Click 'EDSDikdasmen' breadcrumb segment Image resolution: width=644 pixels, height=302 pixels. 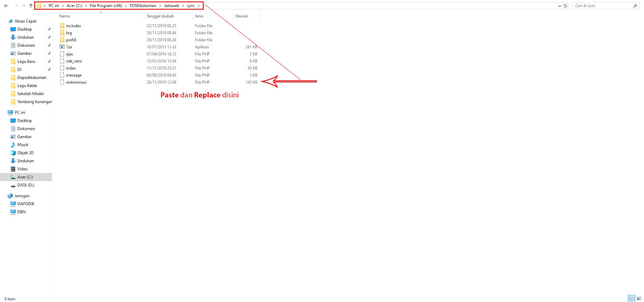(x=143, y=6)
